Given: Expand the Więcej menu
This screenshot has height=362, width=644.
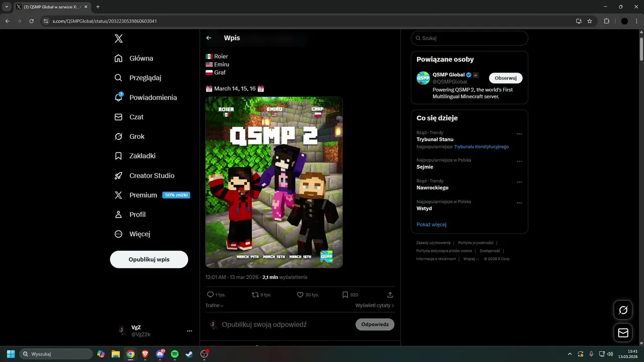Looking at the screenshot, I should pos(132,234).
